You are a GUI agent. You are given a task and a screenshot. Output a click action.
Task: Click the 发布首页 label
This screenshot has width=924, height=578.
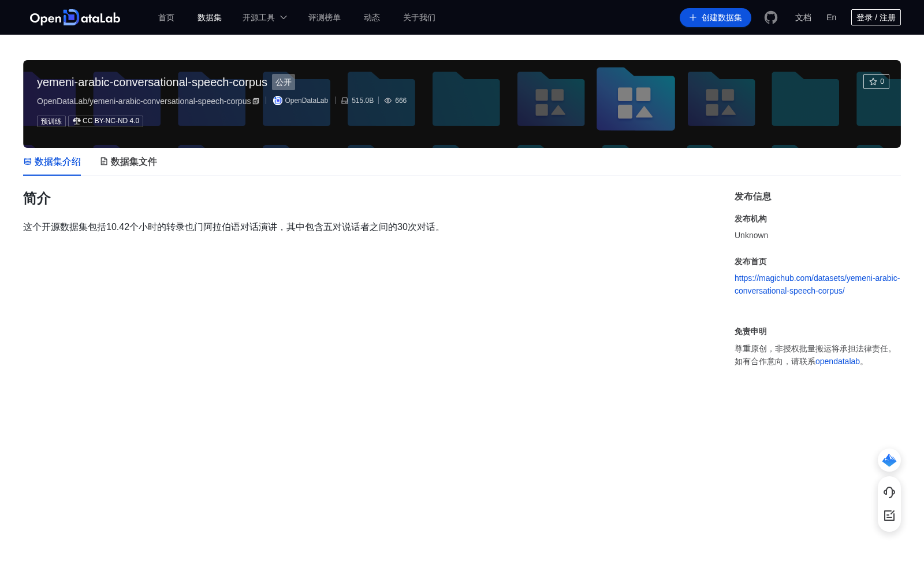point(751,261)
